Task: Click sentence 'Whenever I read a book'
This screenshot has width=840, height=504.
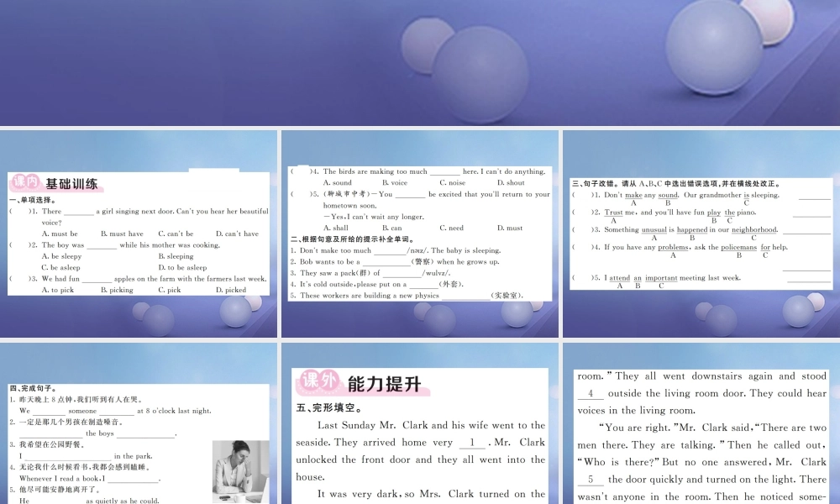Action: pyautogui.click(x=90, y=478)
